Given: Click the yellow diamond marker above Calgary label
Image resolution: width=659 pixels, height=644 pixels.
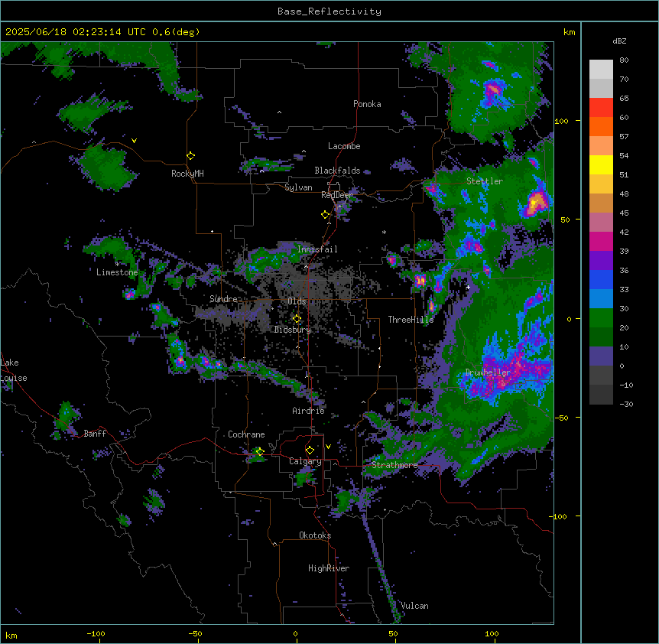Looking at the screenshot, I should click(310, 450).
